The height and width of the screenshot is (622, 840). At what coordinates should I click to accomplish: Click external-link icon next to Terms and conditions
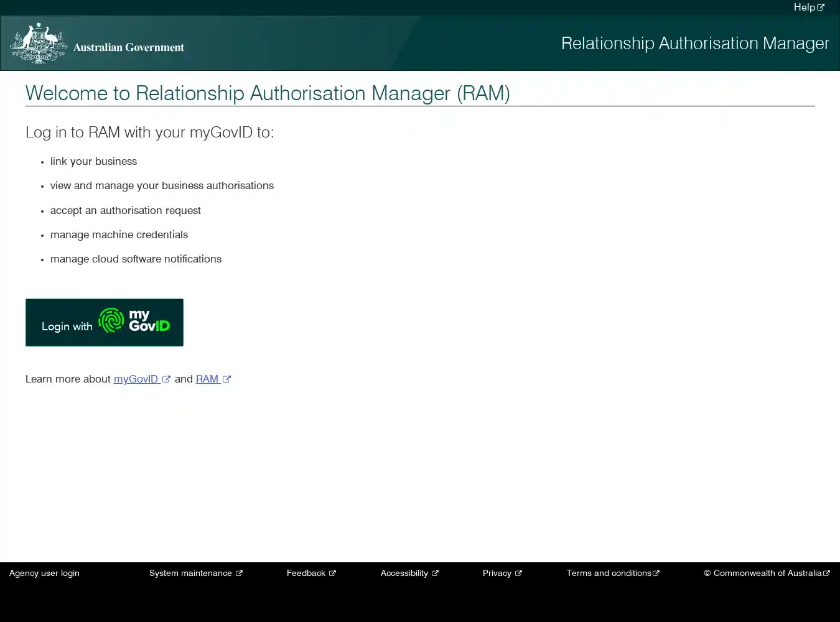656,573
